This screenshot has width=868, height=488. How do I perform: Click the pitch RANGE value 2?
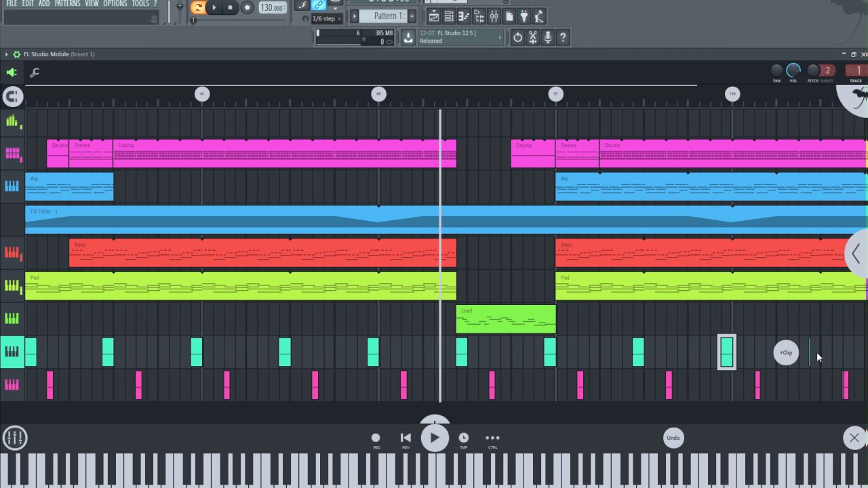(x=827, y=70)
